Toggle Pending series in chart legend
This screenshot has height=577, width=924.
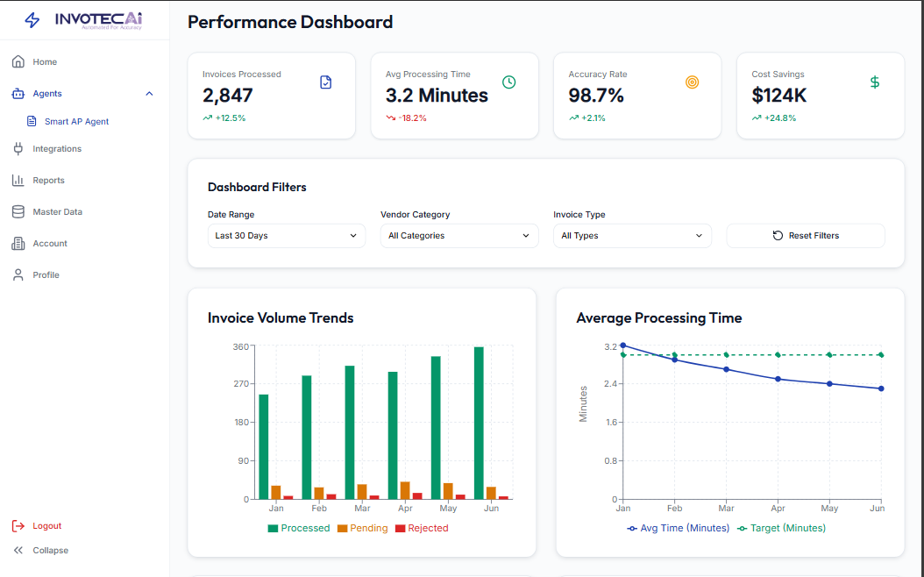point(362,529)
